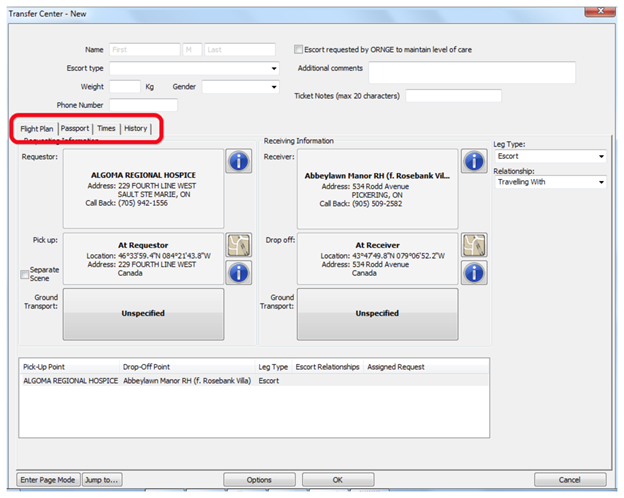The height and width of the screenshot is (498, 624).
Task: Select the ALGOMA REGIONAL HOSPICE table row cell
Action: coord(70,381)
